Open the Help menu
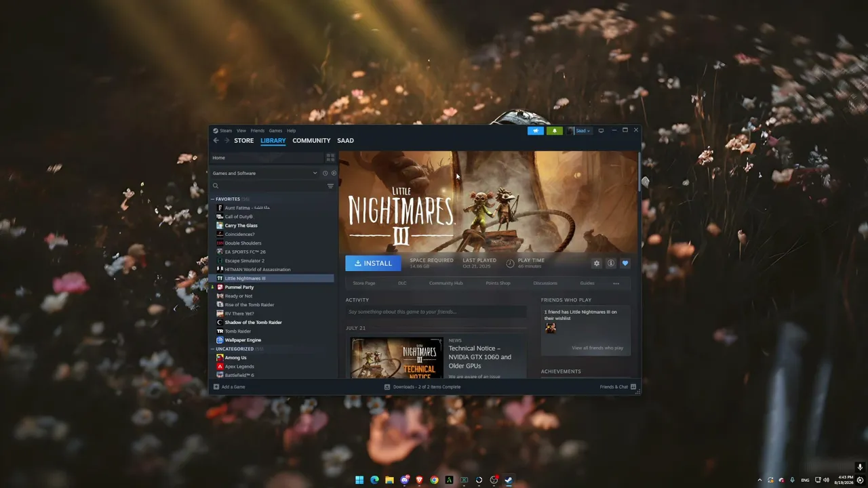The height and width of the screenshot is (488, 868). (x=291, y=131)
